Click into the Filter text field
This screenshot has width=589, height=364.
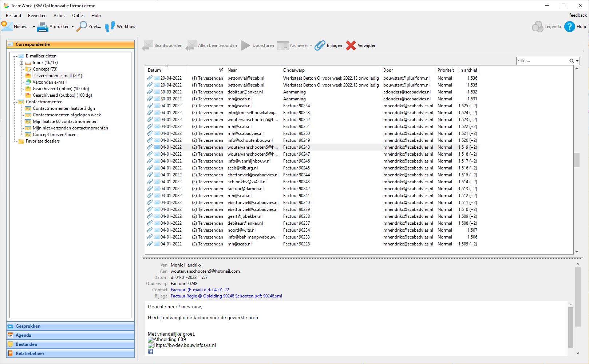tap(542, 61)
